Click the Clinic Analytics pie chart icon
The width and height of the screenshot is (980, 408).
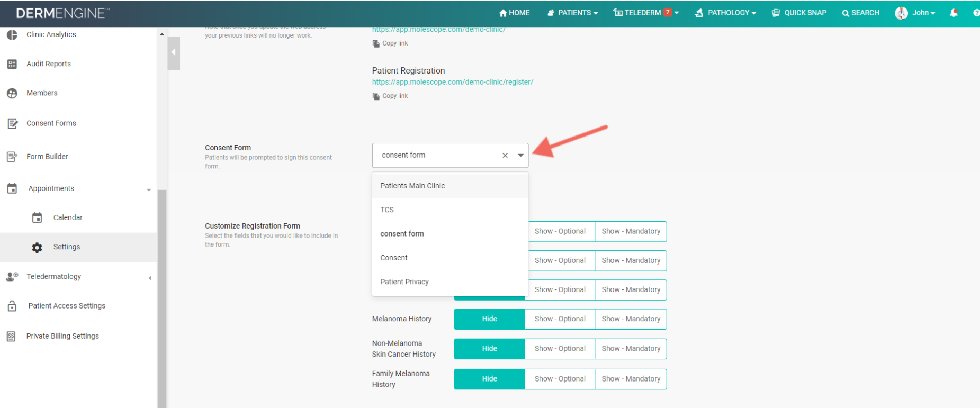coord(12,35)
